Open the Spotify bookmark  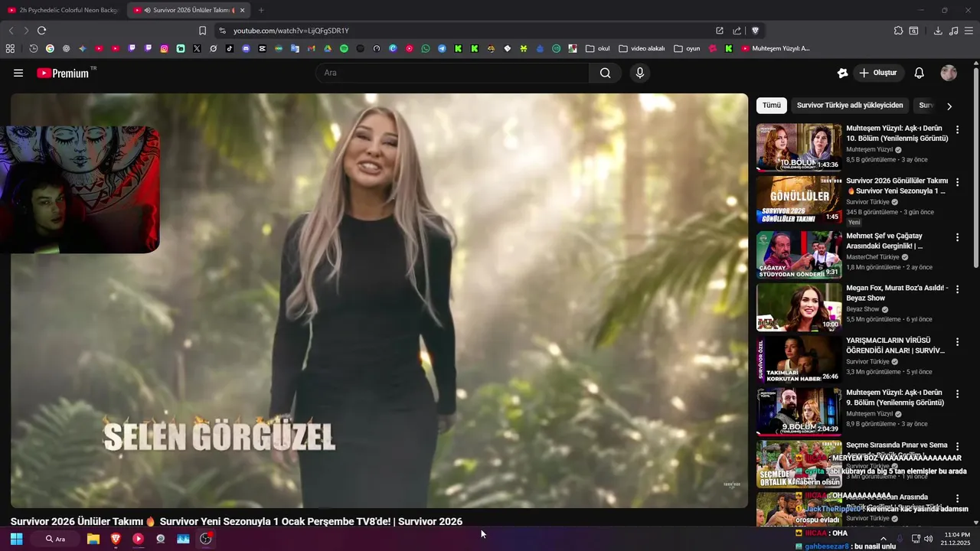click(x=344, y=48)
